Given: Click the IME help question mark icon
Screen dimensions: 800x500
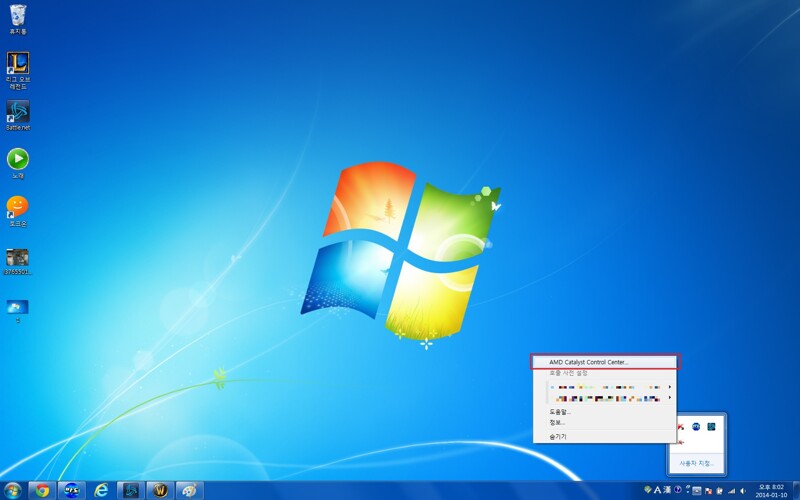Looking at the screenshot, I should click(678, 490).
